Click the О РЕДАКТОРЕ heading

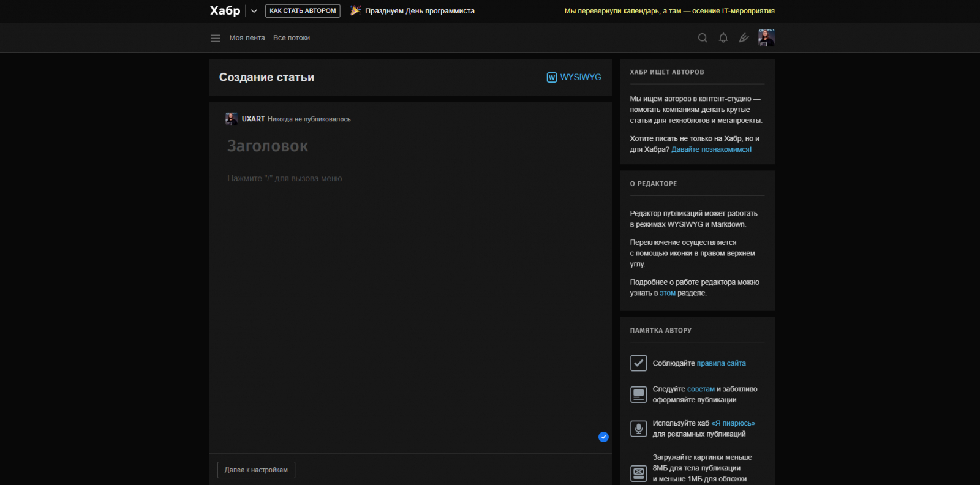click(x=654, y=184)
